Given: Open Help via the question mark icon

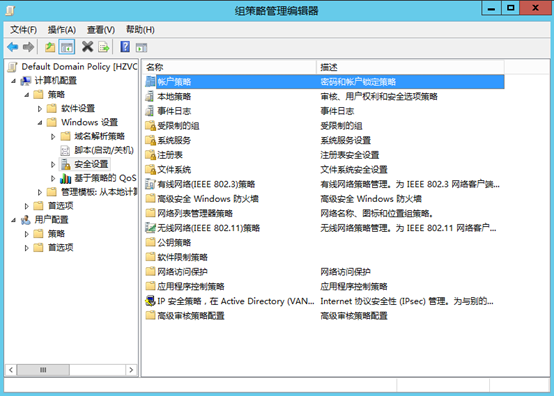Looking at the screenshot, I should 125,47.
